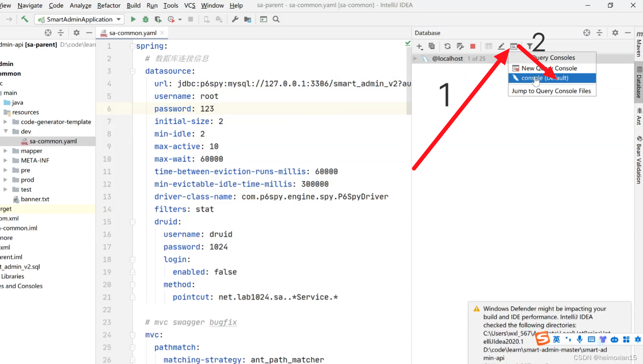
Task: Add new data source with plus icon
Action: (x=419, y=46)
